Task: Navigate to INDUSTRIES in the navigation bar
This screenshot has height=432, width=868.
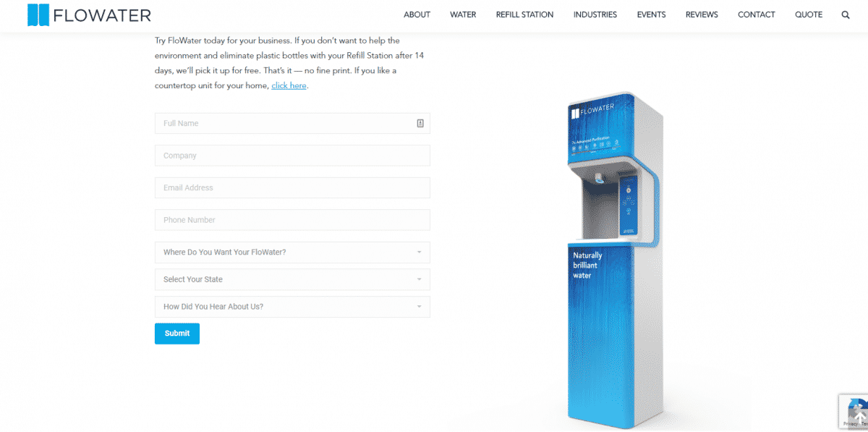Action: 595,14
